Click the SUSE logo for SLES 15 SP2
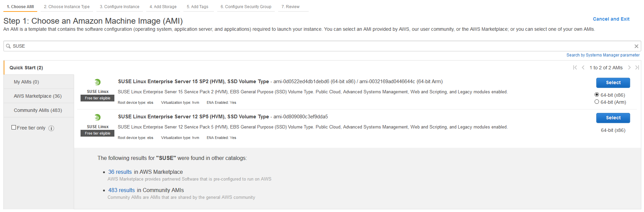The image size is (644, 212). [97, 82]
